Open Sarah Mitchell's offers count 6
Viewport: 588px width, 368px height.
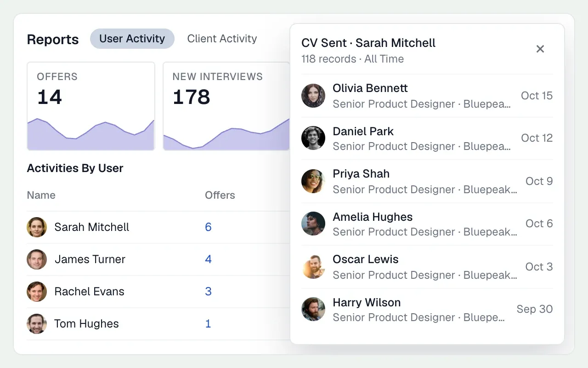click(208, 227)
